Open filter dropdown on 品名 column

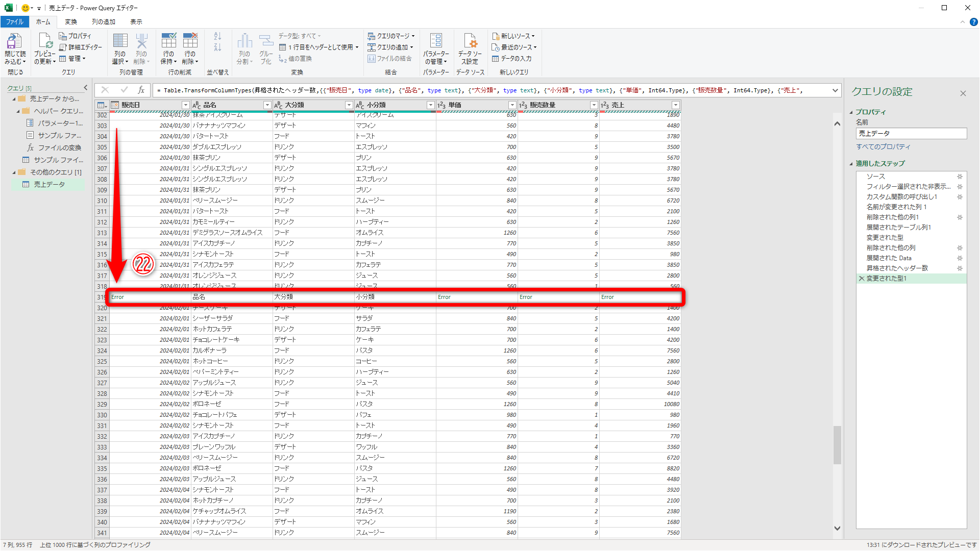(267, 105)
